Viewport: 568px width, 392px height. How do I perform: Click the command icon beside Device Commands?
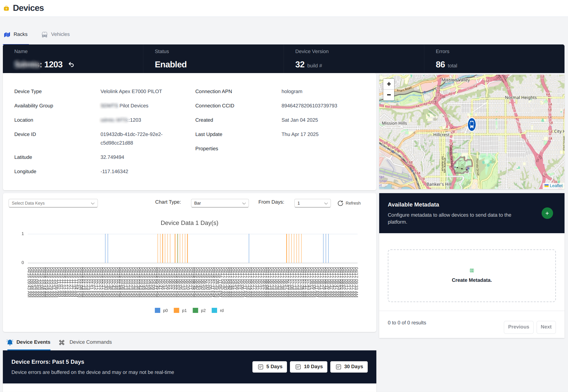[x=62, y=342]
